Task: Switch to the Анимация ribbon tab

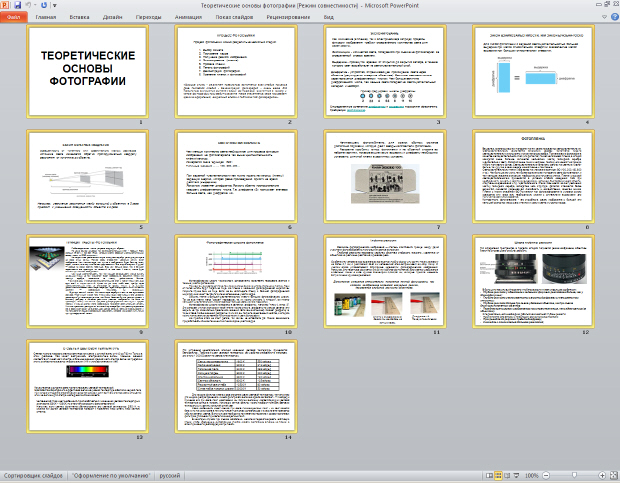Action: [190, 18]
